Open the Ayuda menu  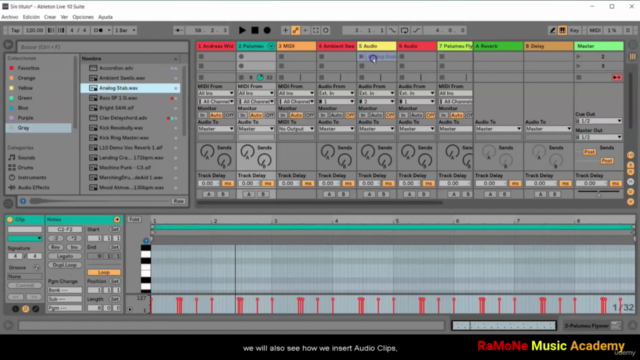tap(105, 17)
